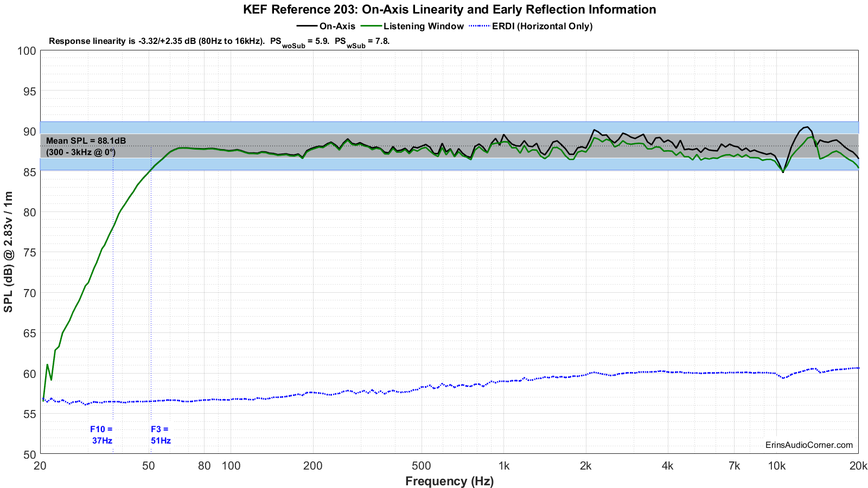
Task: Click the 'SPL (dB) @ 2.83v / 1m' axis label
Action: point(8,252)
